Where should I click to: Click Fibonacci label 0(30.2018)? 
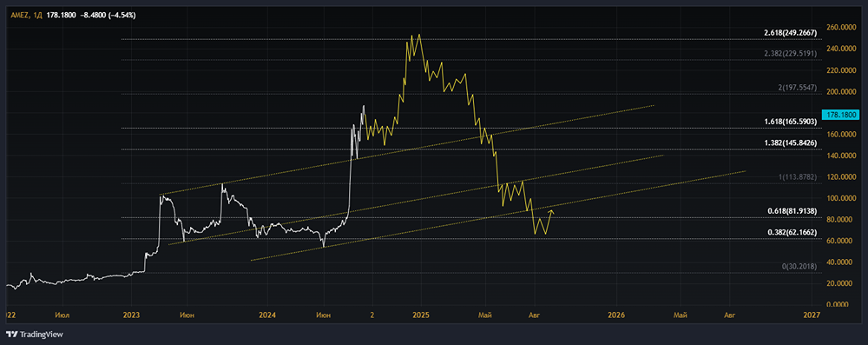tap(799, 267)
